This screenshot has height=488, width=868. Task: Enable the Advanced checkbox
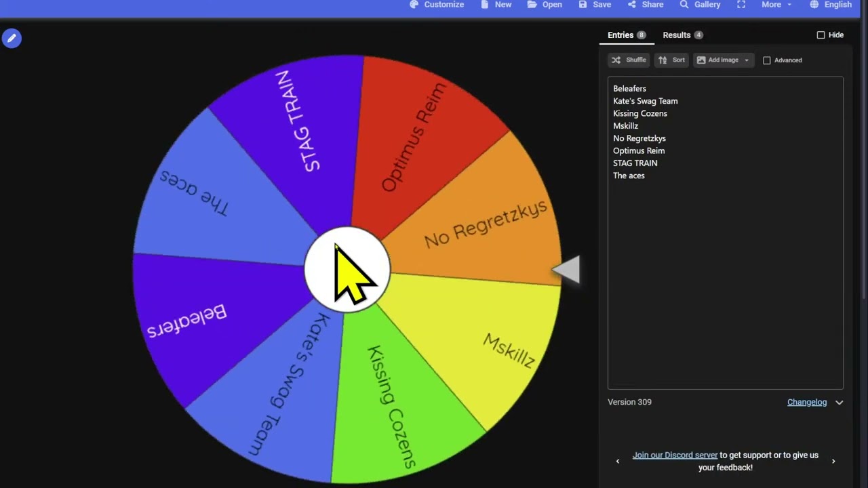tap(767, 60)
